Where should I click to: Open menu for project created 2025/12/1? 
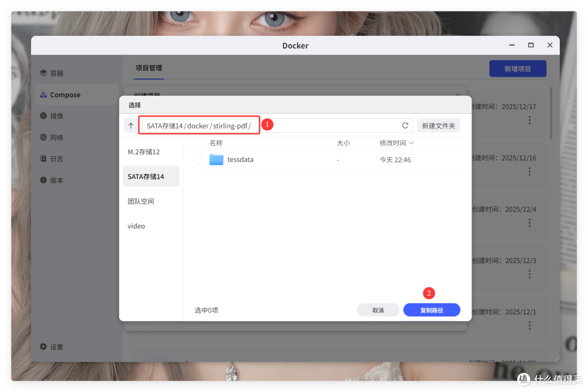point(530,326)
